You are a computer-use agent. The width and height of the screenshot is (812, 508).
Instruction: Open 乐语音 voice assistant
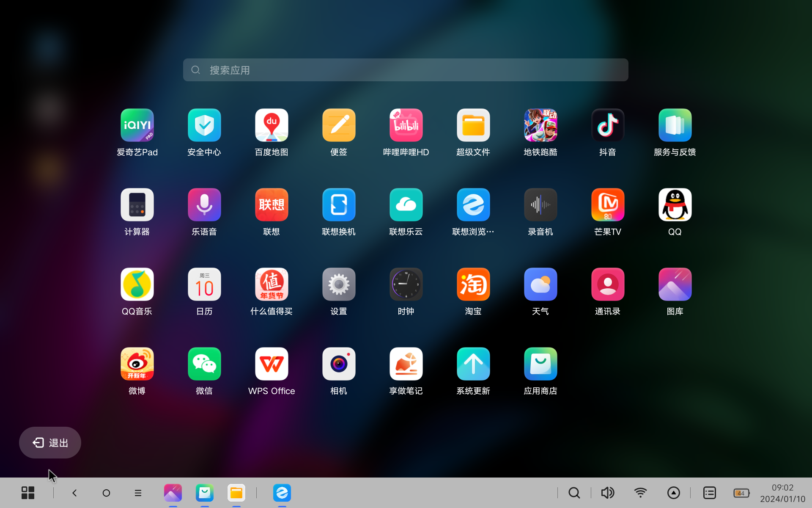[x=204, y=205]
